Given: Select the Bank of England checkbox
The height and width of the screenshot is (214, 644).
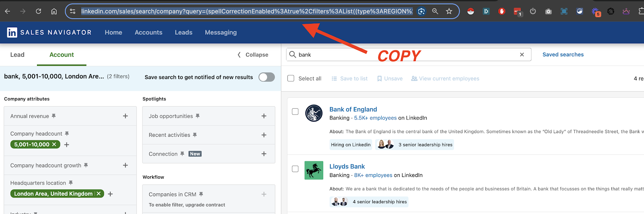Looking at the screenshot, I should click(295, 111).
